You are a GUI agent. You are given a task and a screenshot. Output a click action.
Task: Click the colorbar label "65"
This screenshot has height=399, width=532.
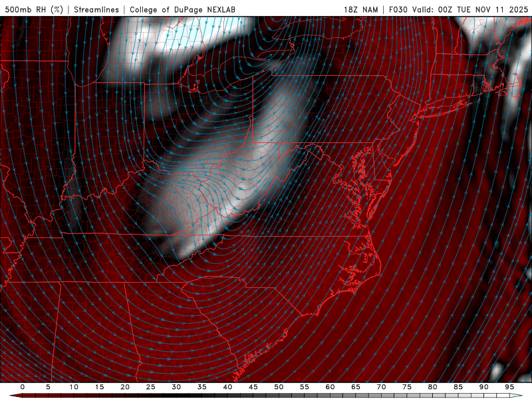click(x=356, y=387)
